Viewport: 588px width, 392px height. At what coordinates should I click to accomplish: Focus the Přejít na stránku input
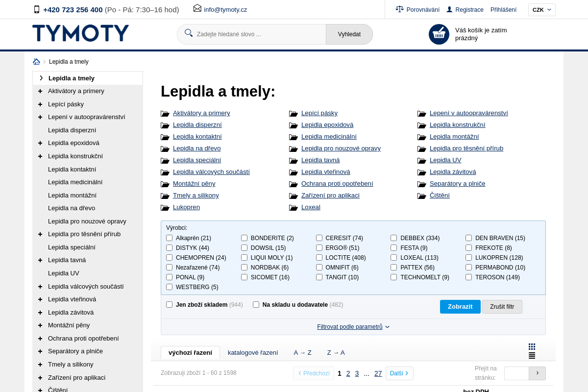click(516, 373)
